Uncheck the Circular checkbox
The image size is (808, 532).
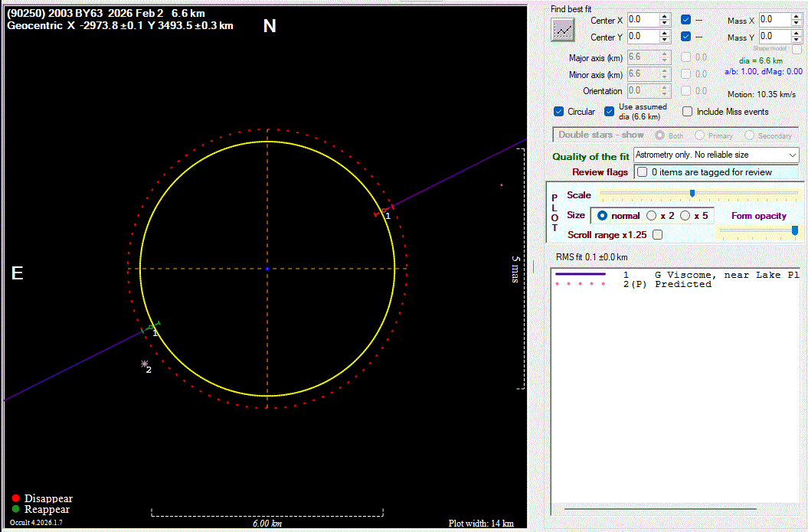coord(558,112)
